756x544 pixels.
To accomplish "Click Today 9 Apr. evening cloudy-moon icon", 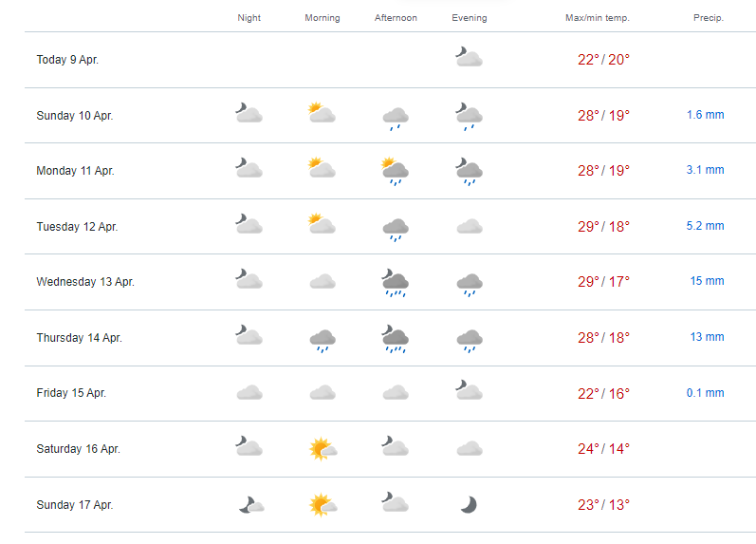I will pos(469,57).
